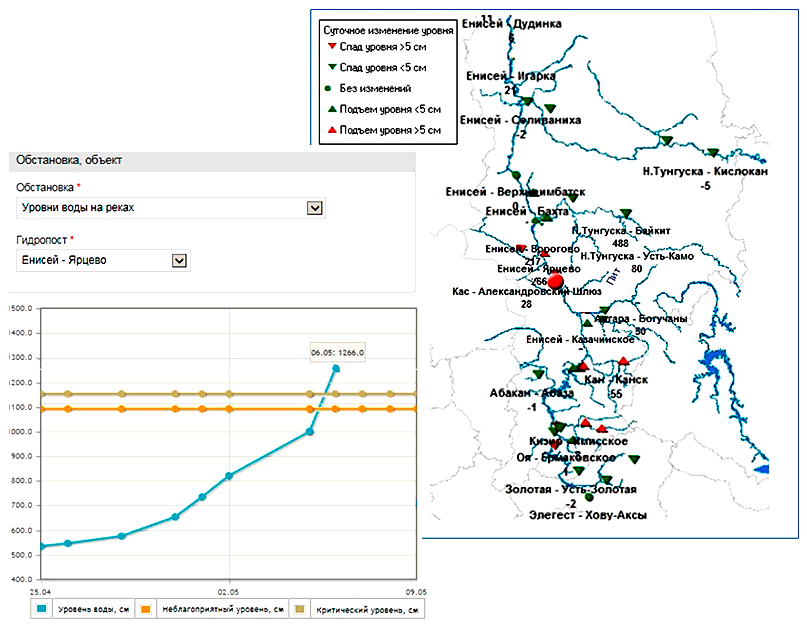Open the Обстановка dropdown arrow
The height and width of the screenshot is (625, 807).
[314, 208]
